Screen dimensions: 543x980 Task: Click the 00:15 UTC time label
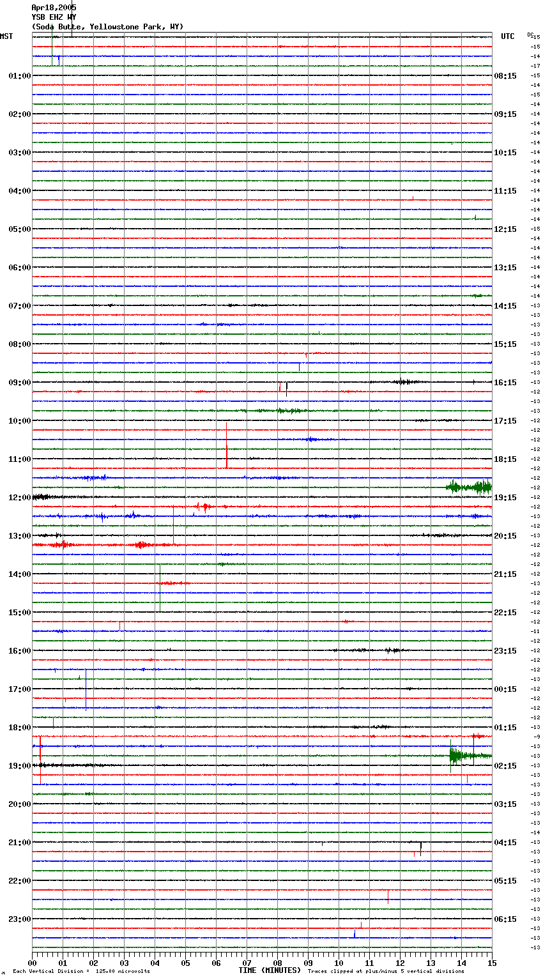point(505,689)
